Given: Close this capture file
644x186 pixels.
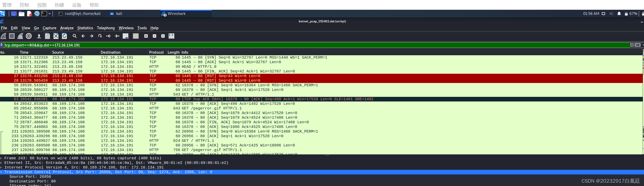Looking at the screenshot, I should tap(56, 36).
